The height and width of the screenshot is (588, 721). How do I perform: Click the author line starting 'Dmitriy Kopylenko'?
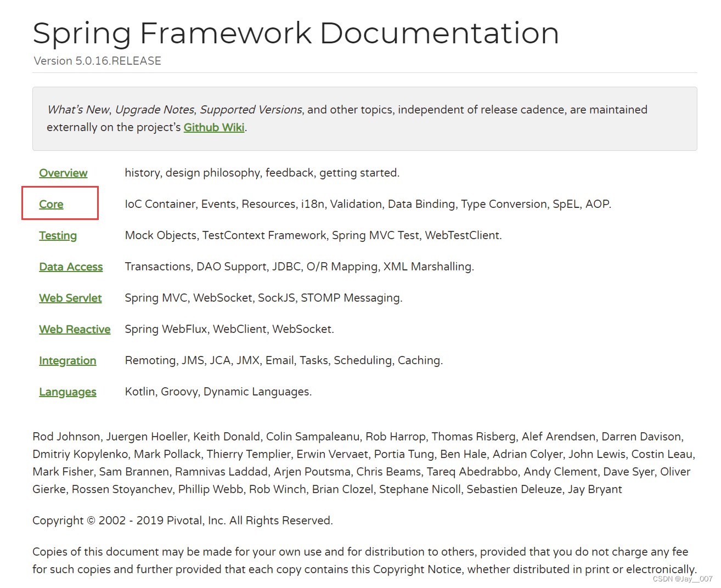[364, 454]
